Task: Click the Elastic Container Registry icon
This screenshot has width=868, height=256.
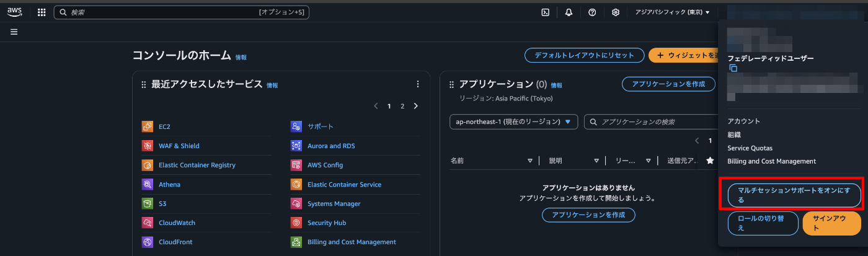Action: tap(148, 165)
